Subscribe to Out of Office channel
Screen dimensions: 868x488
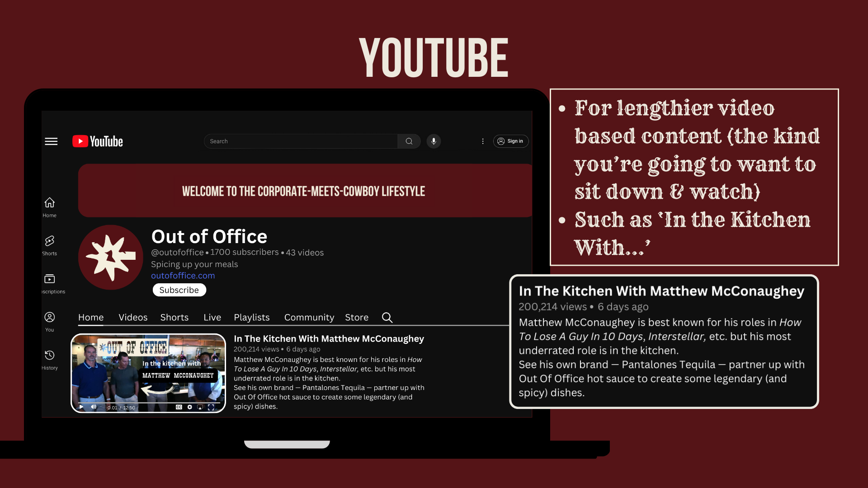(x=179, y=290)
